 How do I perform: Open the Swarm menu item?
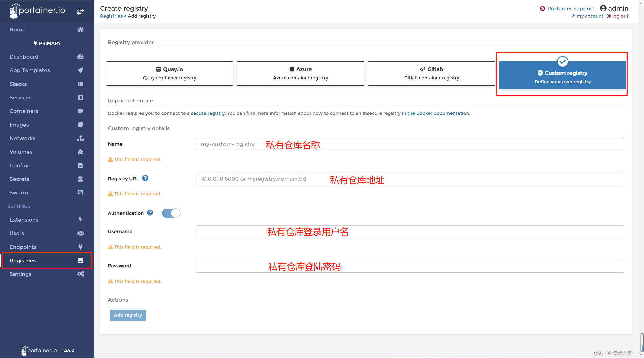(47, 192)
